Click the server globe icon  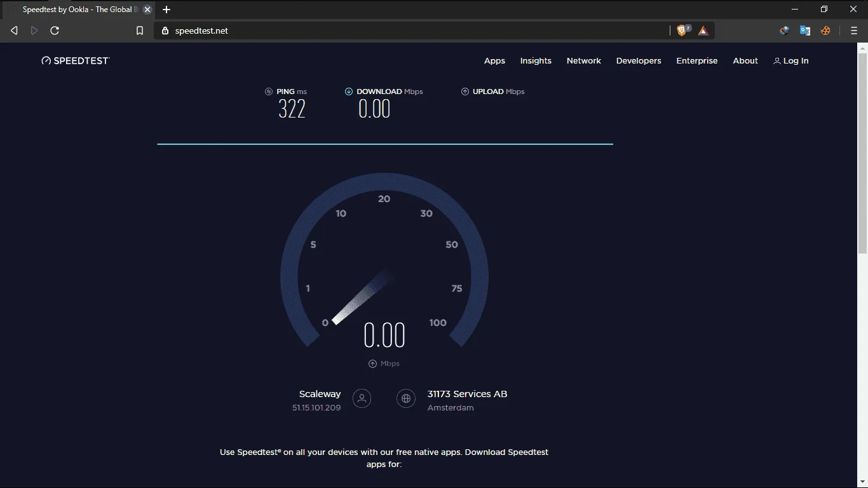point(405,398)
